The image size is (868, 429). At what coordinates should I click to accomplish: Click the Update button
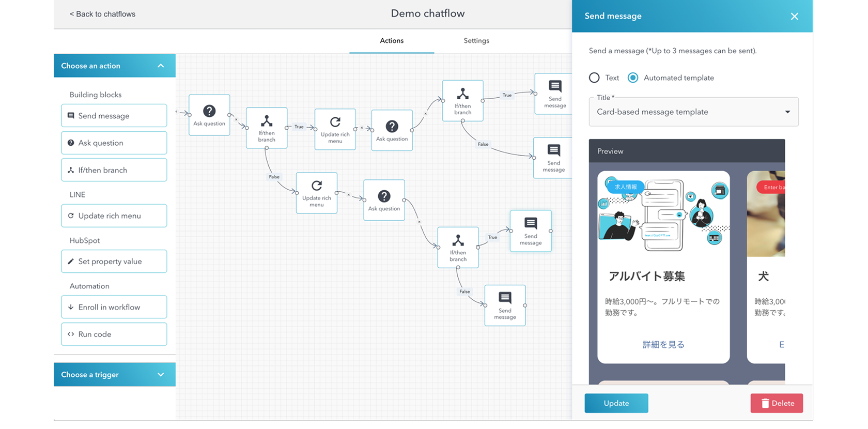point(616,403)
